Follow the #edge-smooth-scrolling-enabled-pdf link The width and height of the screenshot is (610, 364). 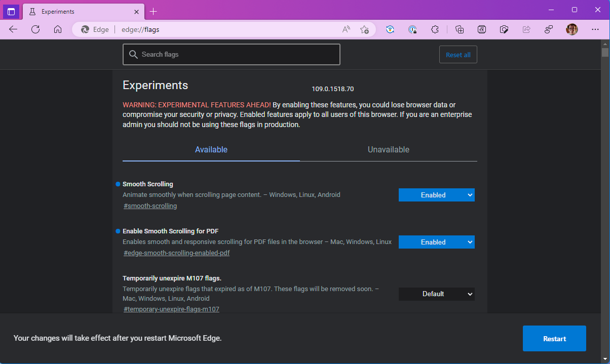pyautogui.click(x=177, y=253)
